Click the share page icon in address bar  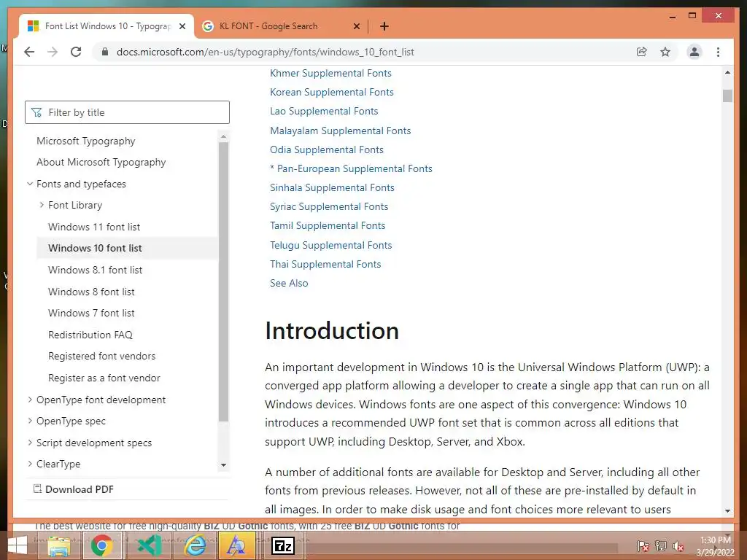click(x=642, y=52)
